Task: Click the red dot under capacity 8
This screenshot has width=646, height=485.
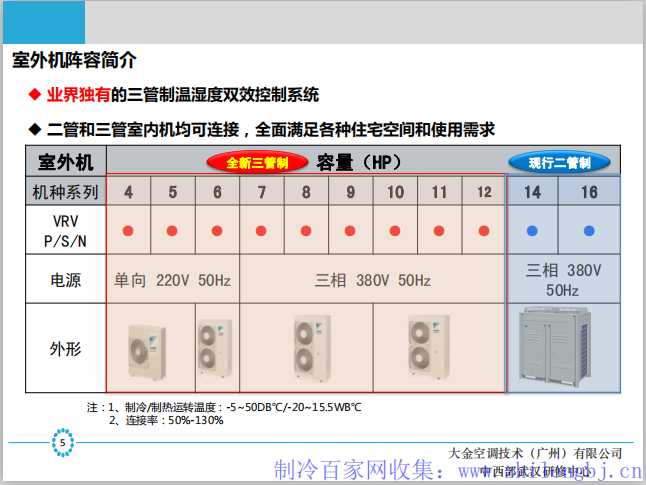Action: [x=306, y=231]
